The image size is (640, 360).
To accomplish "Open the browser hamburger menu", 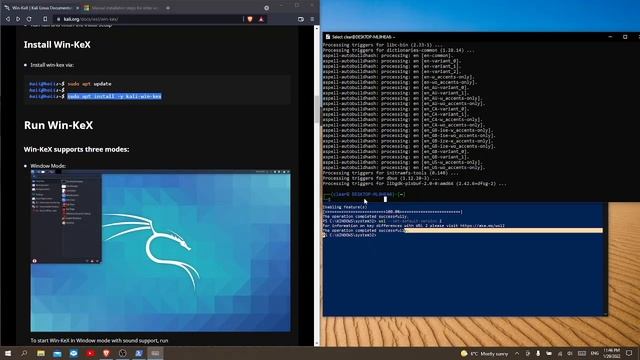I will click(x=312, y=19).
